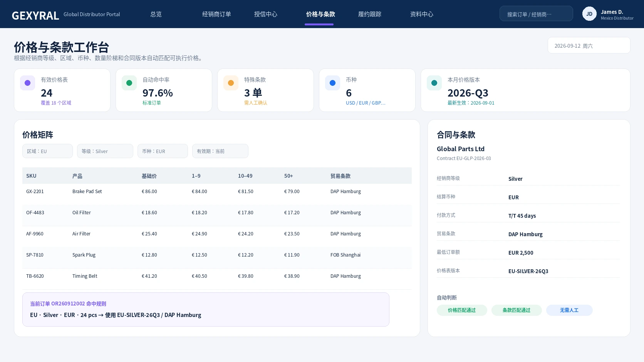The image size is (644, 362).
Task: Click the FOB Shanghai trade term cell
Action: [345, 255]
